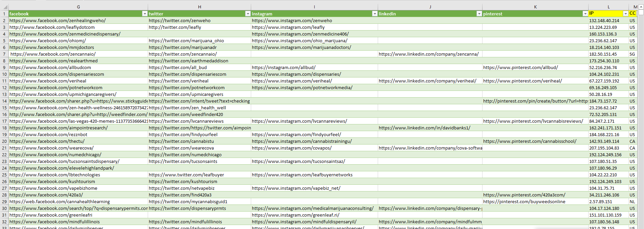
Task: Select the instagram.com/marijuanadoctors/ cell
Action: click(314, 47)
